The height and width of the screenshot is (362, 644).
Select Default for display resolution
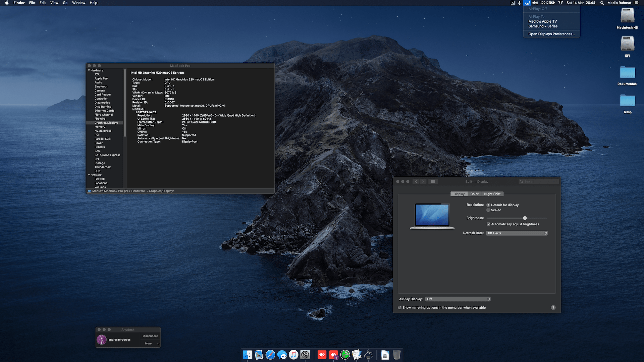pyautogui.click(x=488, y=205)
